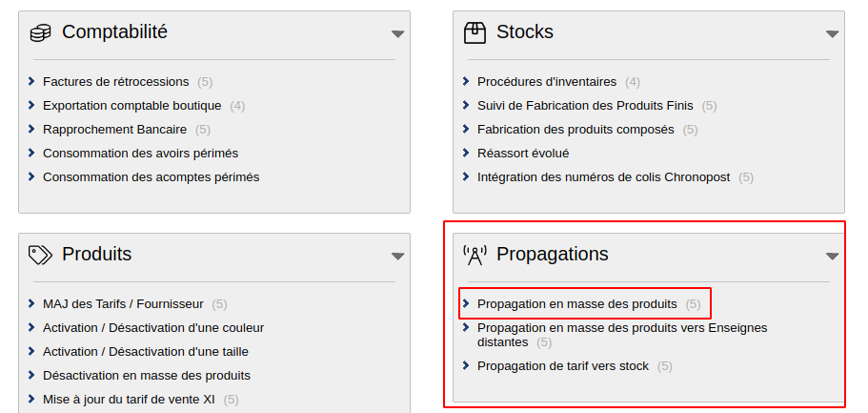Select Désactivation en masse des produits

coord(146,376)
